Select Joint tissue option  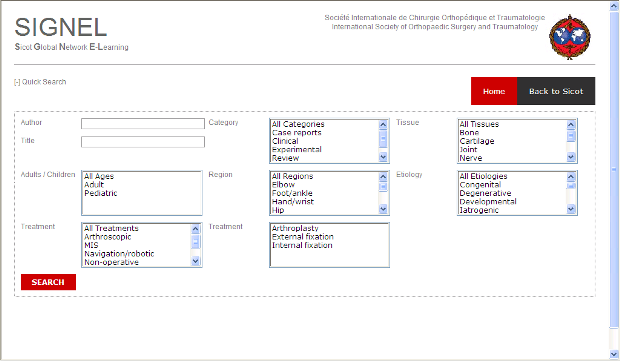(468, 149)
